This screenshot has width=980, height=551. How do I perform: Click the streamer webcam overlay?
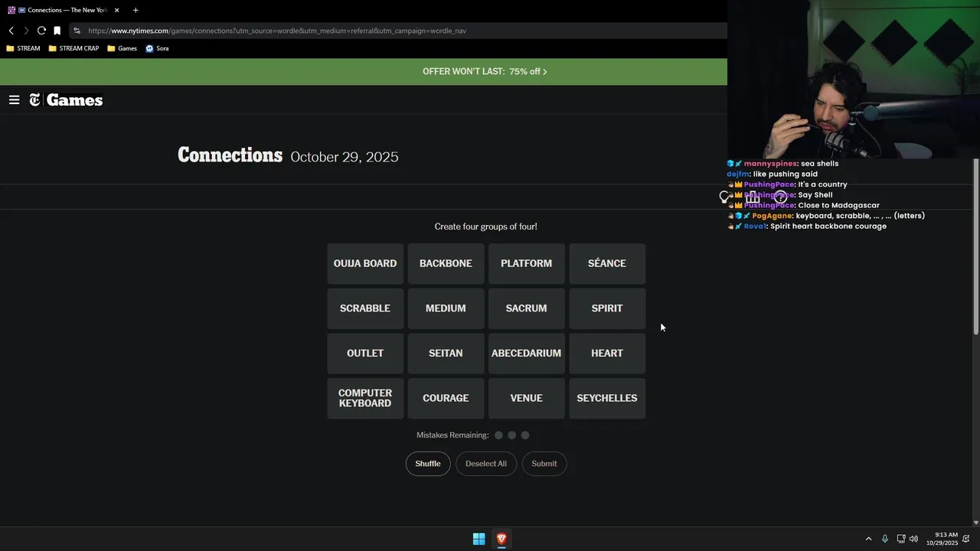coord(854,78)
